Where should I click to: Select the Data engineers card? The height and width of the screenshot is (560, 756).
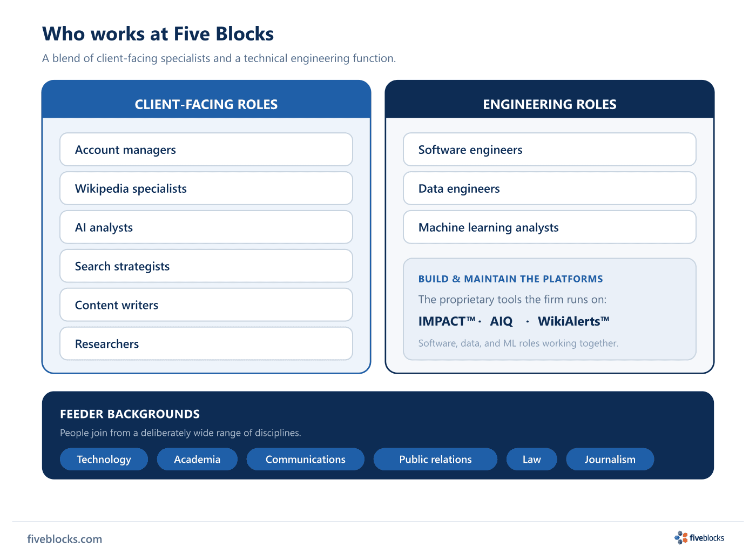[550, 188]
